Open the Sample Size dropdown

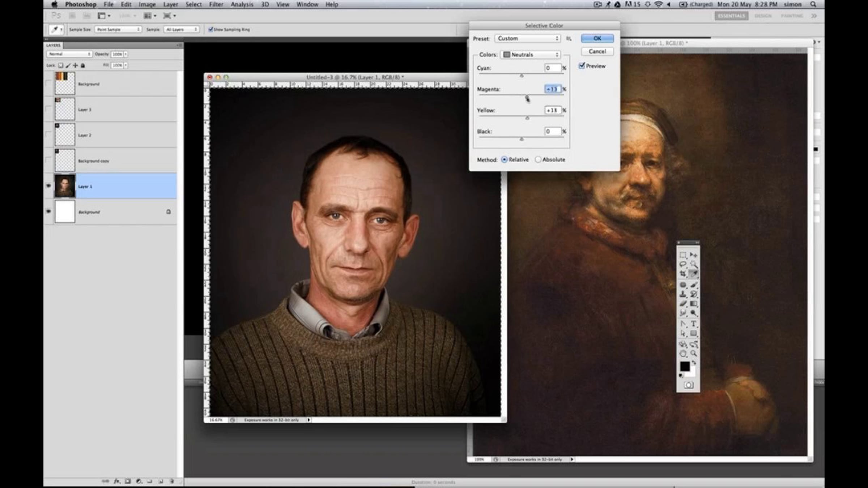pyautogui.click(x=118, y=29)
